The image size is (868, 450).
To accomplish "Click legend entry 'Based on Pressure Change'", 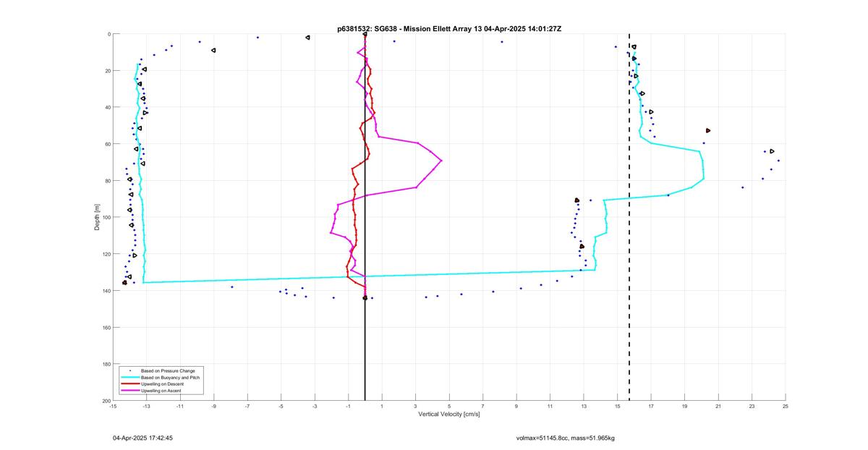I will 168,370.
